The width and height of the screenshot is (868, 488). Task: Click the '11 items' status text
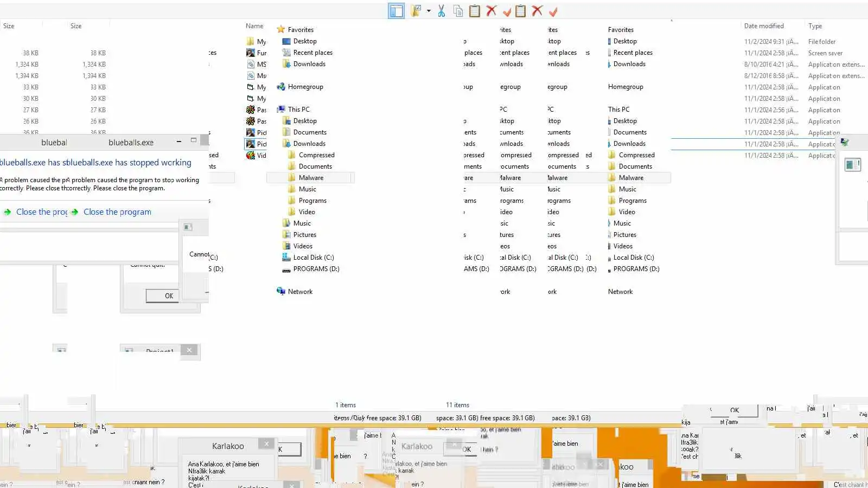tap(457, 405)
